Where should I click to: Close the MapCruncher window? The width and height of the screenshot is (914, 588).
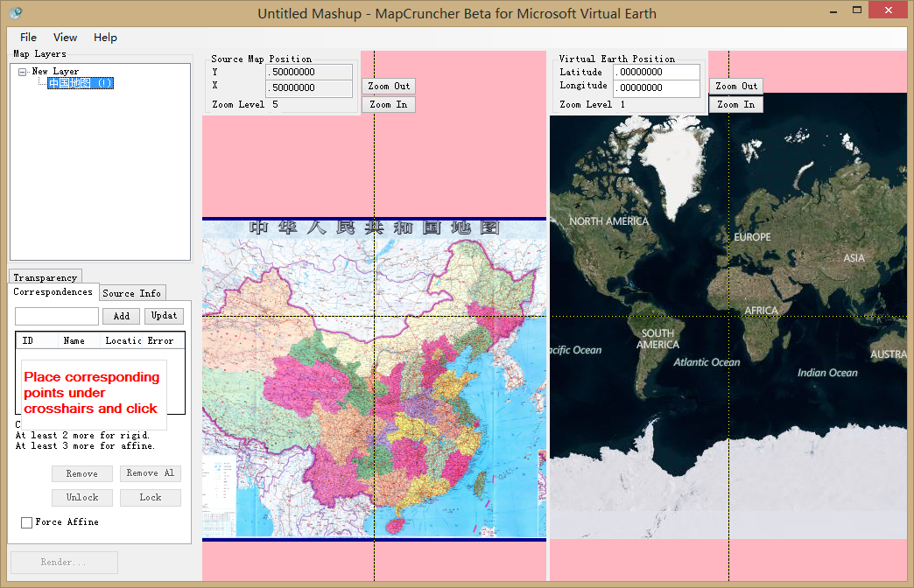coord(889,10)
